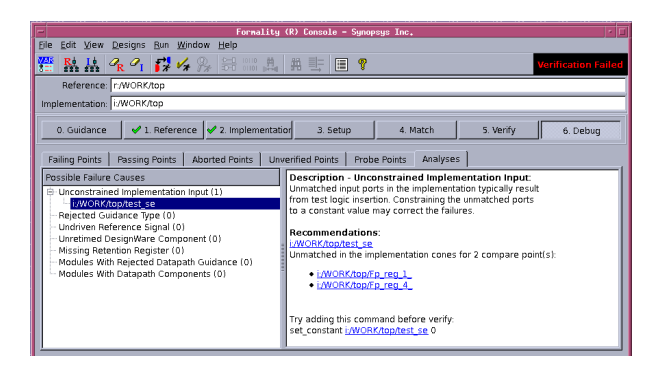Select Rejected Guidance Type (0) row

pos(117,215)
